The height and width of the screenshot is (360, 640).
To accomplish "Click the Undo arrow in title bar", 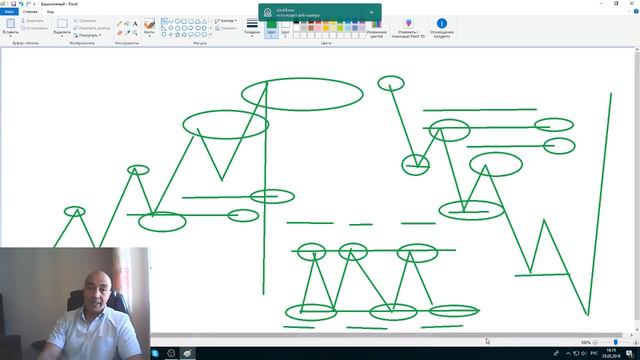I will [x=21, y=4].
